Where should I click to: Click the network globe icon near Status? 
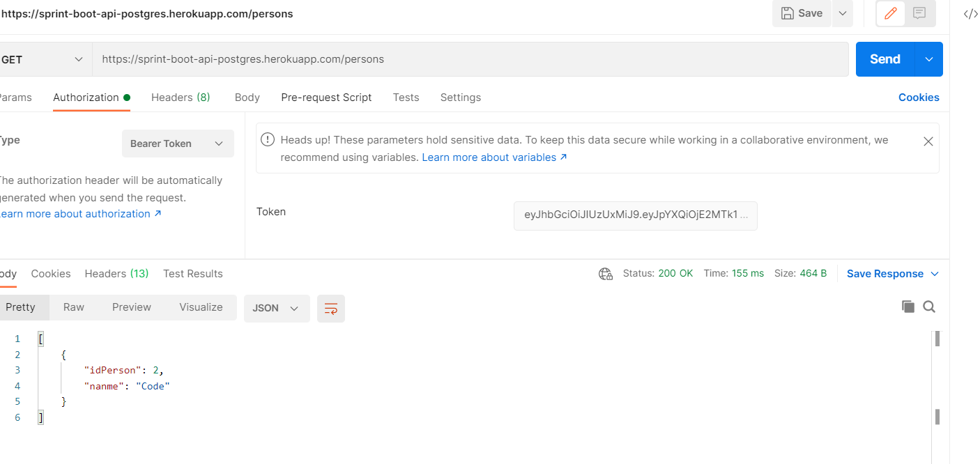click(x=605, y=274)
